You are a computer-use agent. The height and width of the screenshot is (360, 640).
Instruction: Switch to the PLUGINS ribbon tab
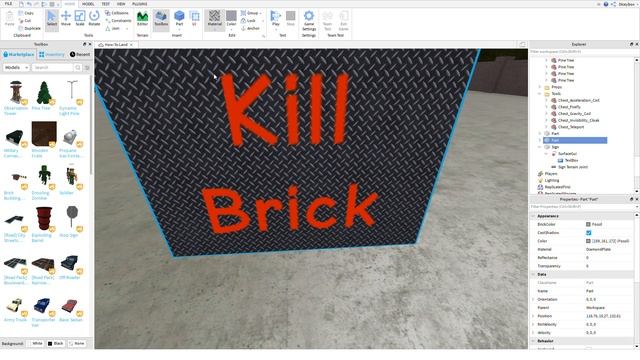point(140,4)
